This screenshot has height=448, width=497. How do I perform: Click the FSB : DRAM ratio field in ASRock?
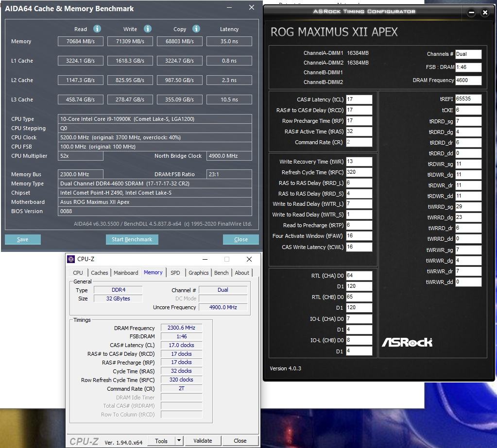(468, 67)
